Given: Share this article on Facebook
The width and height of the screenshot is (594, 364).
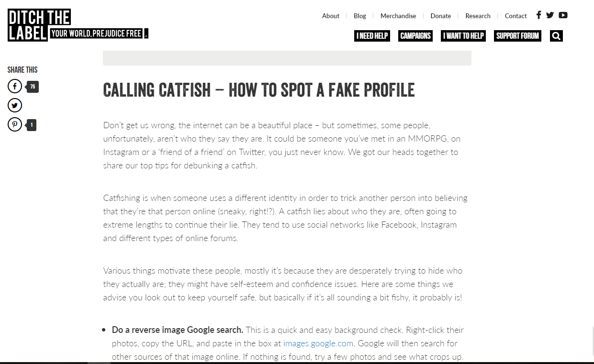Looking at the screenshot, I should point(15,86).
